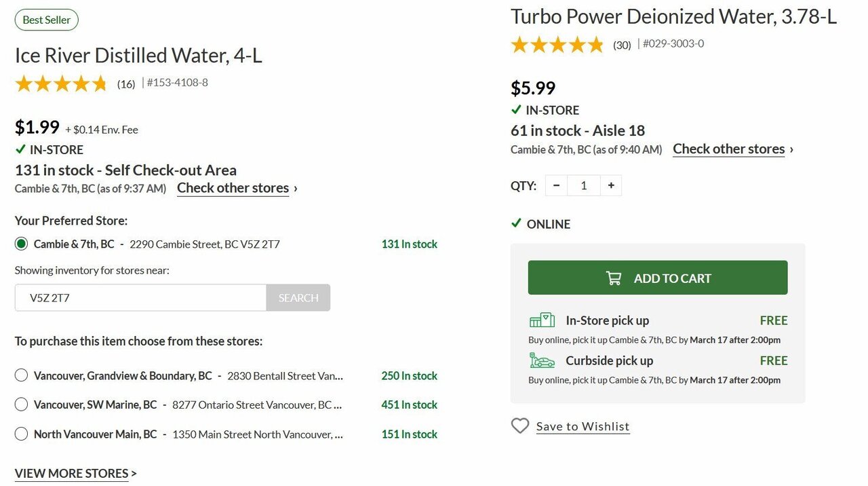Expand the View More Stores list
The width and height of the screenshot is (868, 486).
[x=75, y=473]
